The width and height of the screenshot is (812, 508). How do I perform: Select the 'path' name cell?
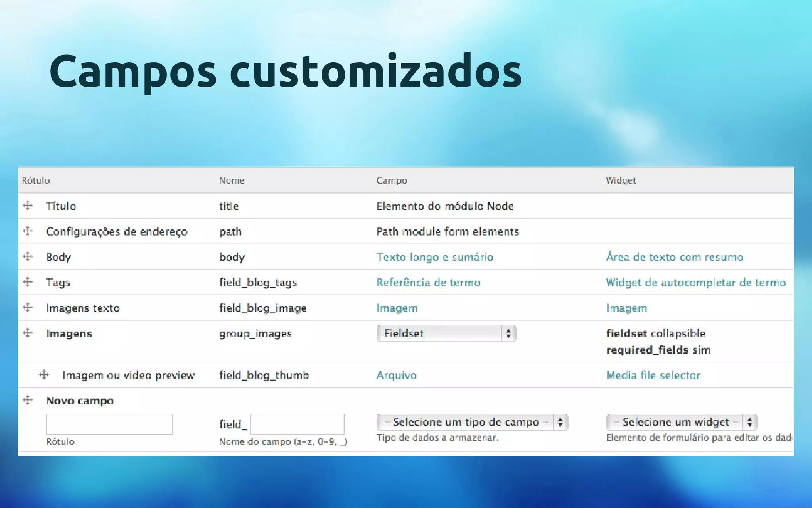point(231,232)
